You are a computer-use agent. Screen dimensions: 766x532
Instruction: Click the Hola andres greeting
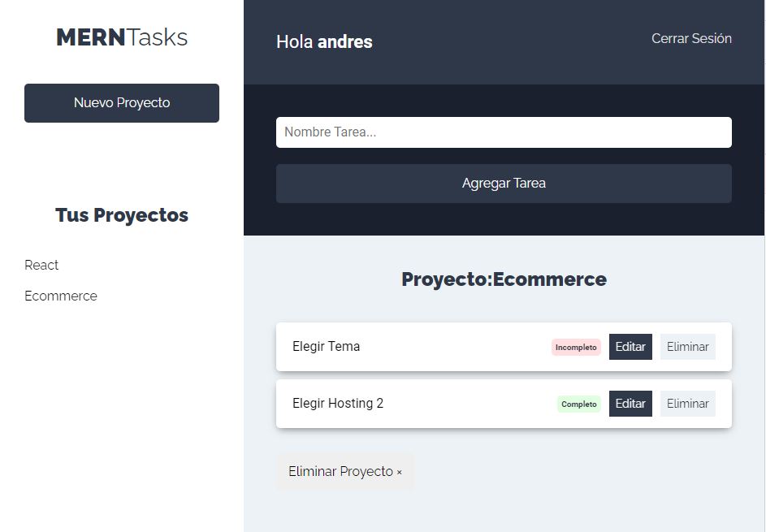[323, 41]
